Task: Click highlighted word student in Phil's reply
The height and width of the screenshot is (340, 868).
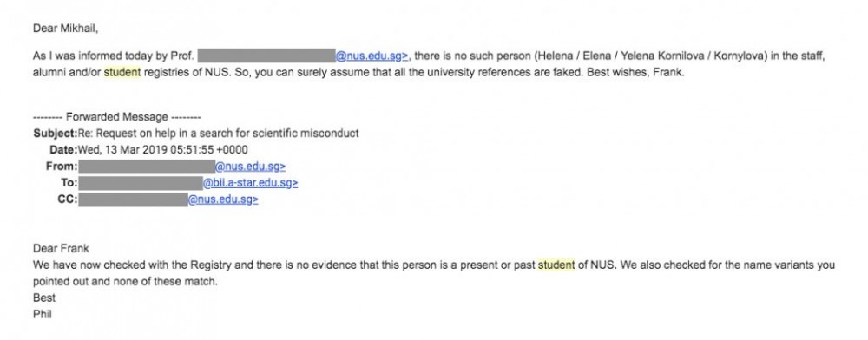Action: tap(556, 265)
